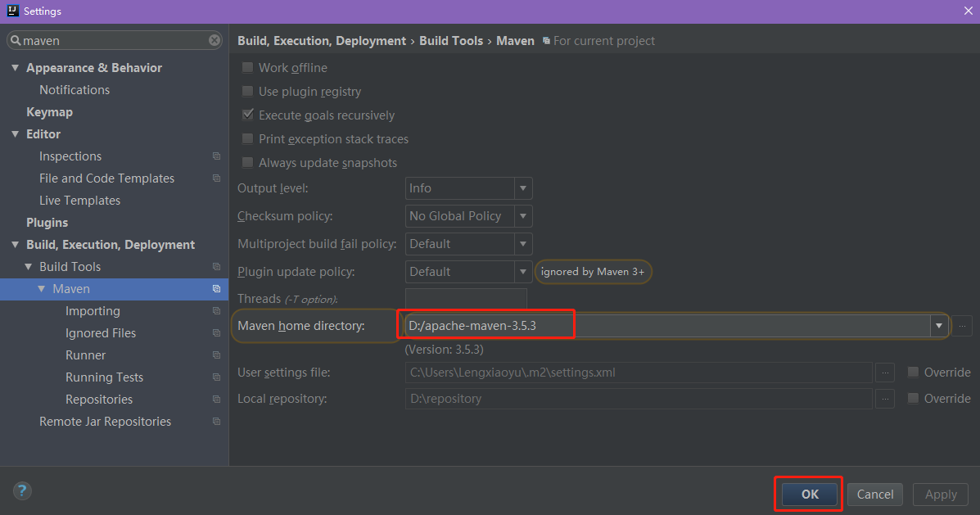Viewport: 980px width, 515px height.
Task: Click the OK button
Action: [x=810, y=494]
